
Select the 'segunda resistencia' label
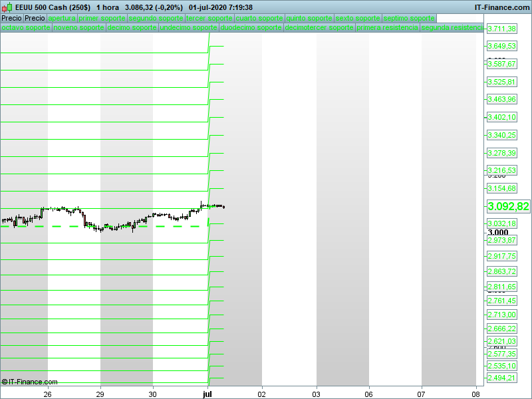point(452,27)
